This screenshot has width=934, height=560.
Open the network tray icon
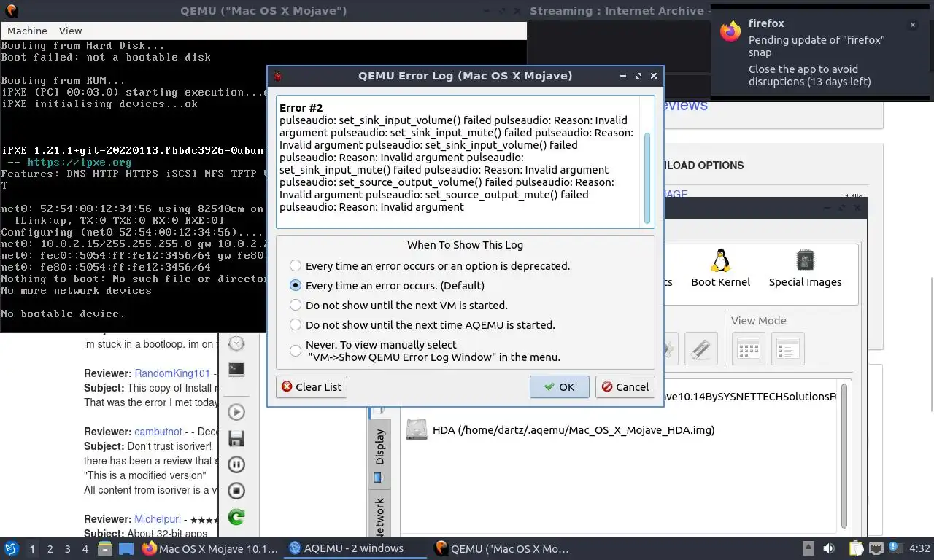pos(876,548)
